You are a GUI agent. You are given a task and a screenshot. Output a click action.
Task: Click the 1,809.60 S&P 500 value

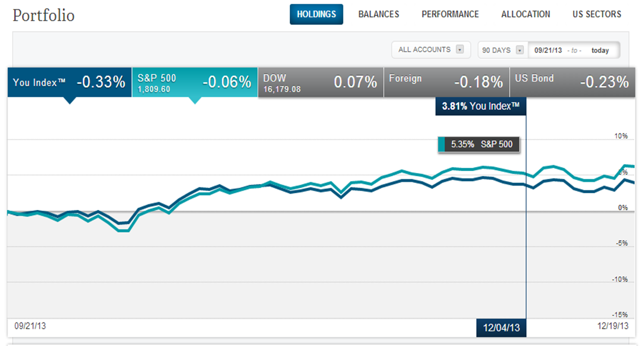click(154, 89)
